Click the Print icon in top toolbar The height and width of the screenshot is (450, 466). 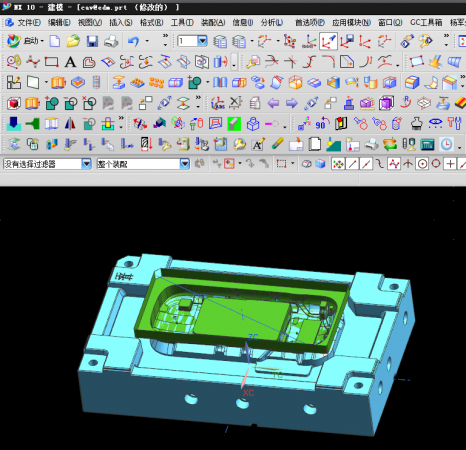click(111, 41)
